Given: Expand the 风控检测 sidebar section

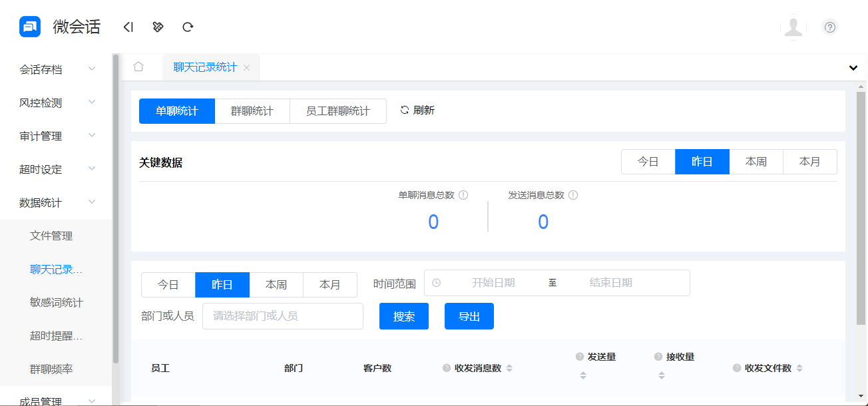Looking at the screenshot, I should click(x=56, y=102).
